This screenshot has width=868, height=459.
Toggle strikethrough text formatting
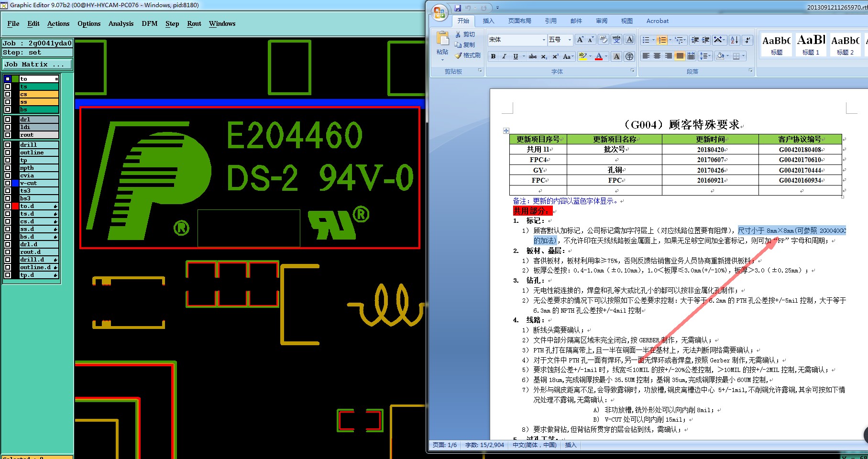tap(533, 56)
